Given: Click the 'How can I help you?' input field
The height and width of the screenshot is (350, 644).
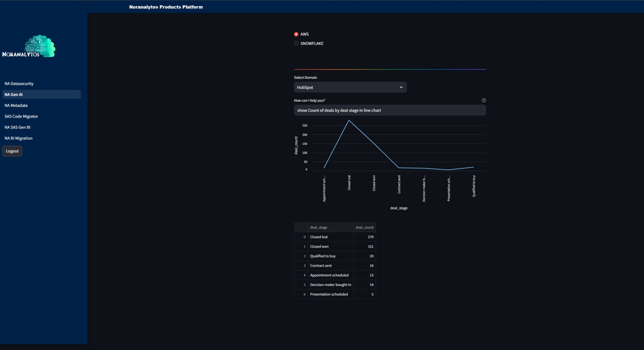Looking at the screenshot, I should coord(389,110).
